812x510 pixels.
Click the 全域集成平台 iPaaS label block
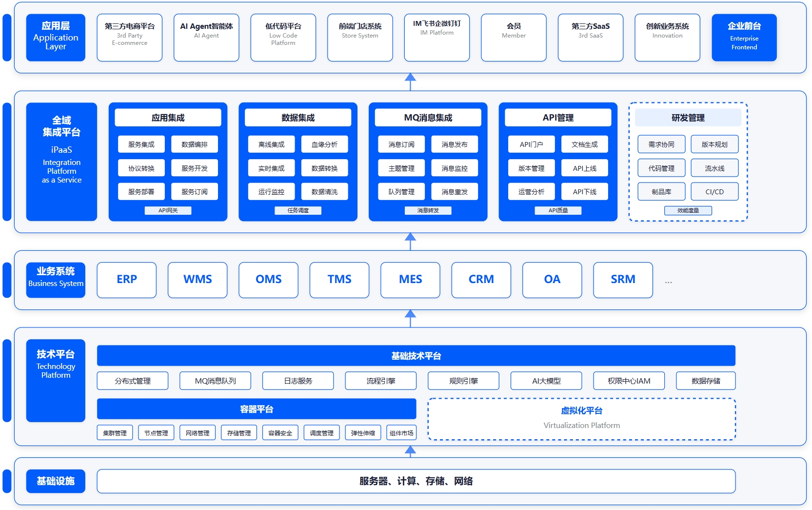61,162
